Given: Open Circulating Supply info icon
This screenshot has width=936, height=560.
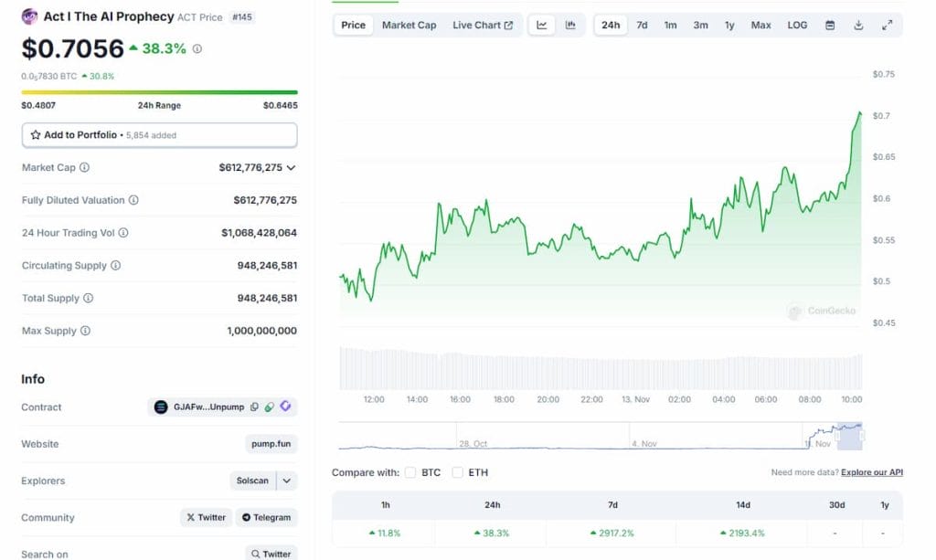Looking at the screenshot, I should tap(116, 266).
